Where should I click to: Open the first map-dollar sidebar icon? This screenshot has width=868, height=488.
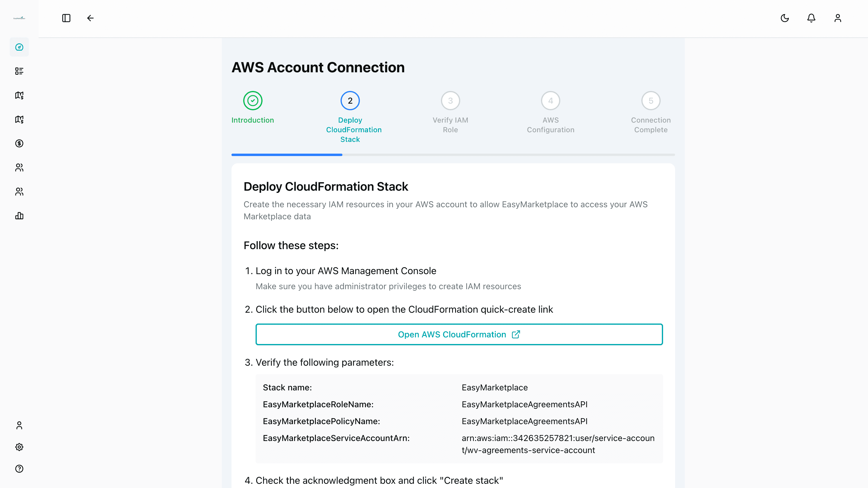[x=19, y=95]
